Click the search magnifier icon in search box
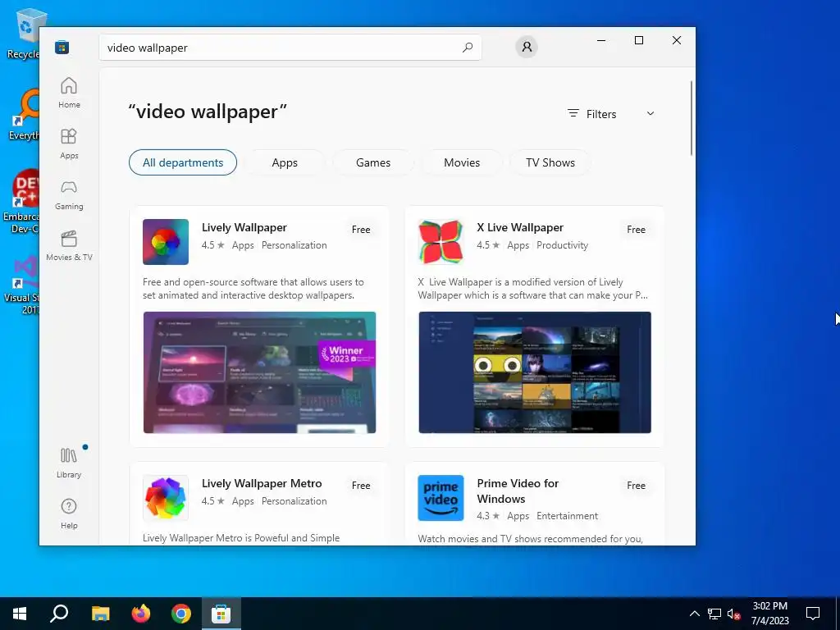Viewport: 840px width, 630px height. point(467,47)
